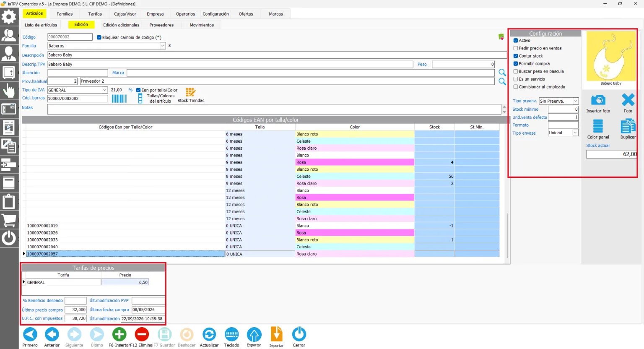Select the pink Rosa cell for 9 meses with stock 4

(355, 162)
